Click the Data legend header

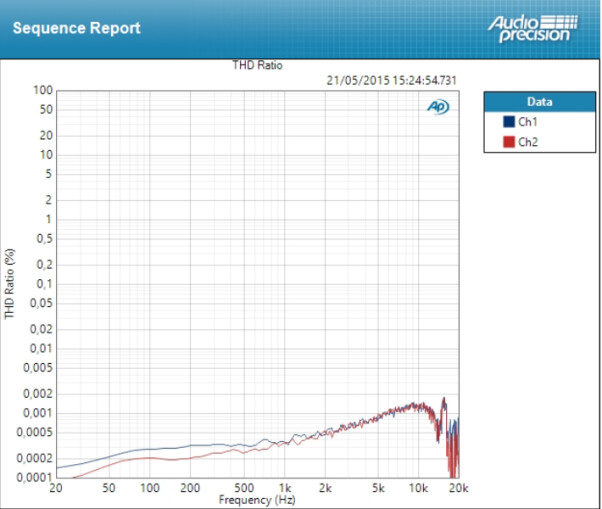coord(540,102)
